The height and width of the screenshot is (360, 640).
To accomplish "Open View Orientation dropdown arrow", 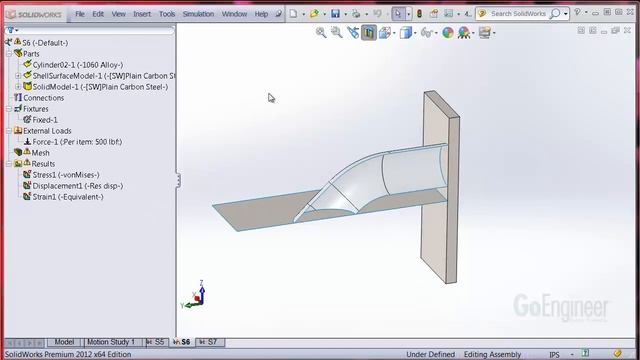I will click(x=394, y=33).
